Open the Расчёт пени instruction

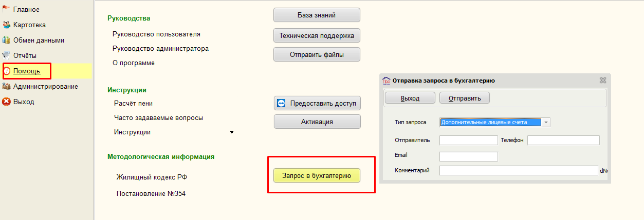(133, 103)
